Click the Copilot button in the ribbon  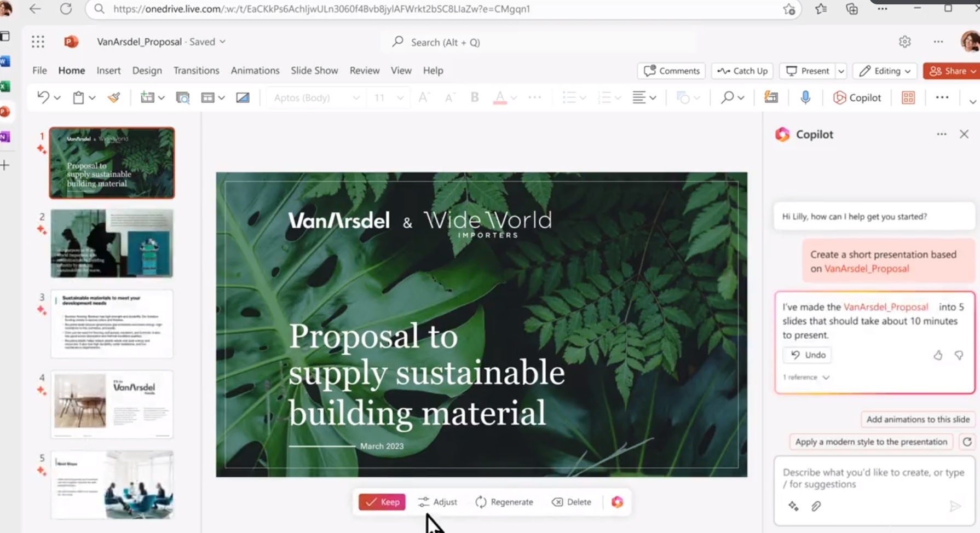pyautogui.click(x=857, y=97)
